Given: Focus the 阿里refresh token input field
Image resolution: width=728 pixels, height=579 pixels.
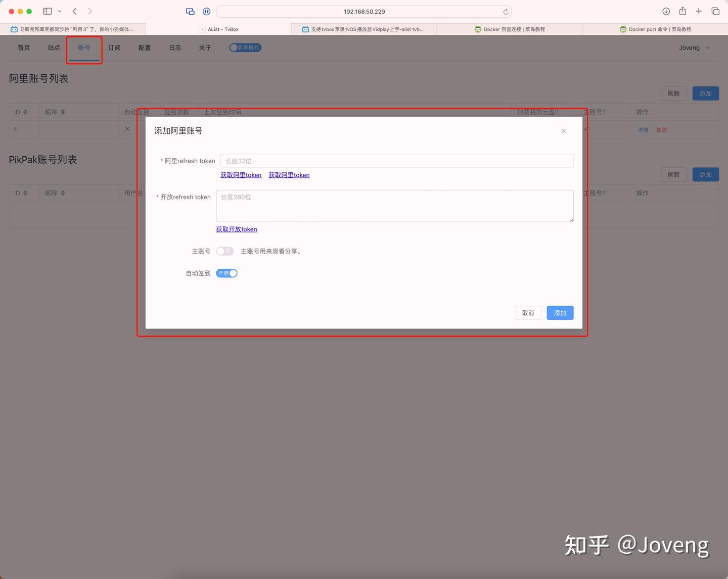Looking at the screenshot, I should (397, 161).
